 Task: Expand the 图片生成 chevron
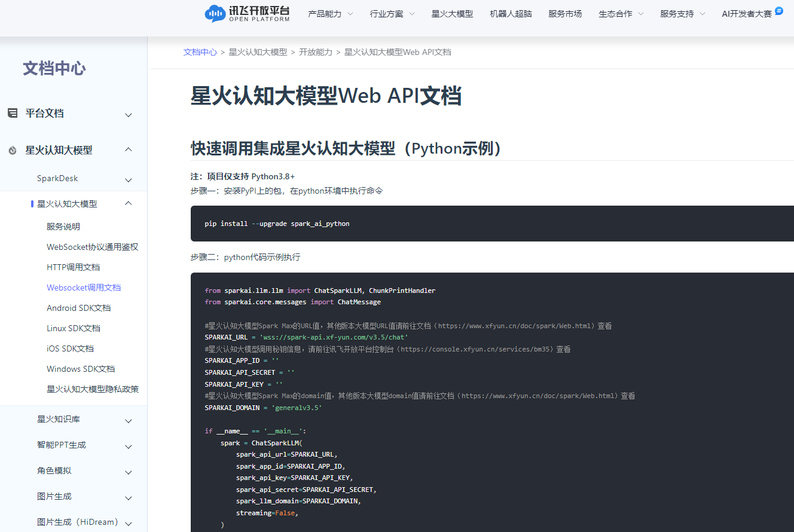pyautogui.click(x=129, y=499)
